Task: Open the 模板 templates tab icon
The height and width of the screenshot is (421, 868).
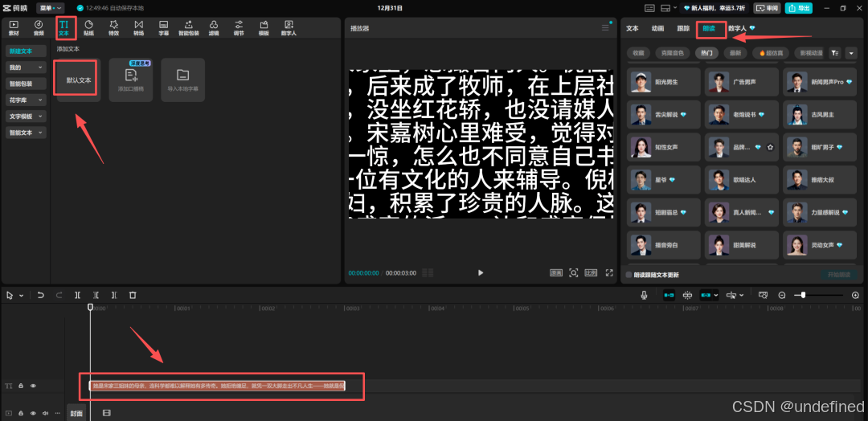Action: (264, 28)
